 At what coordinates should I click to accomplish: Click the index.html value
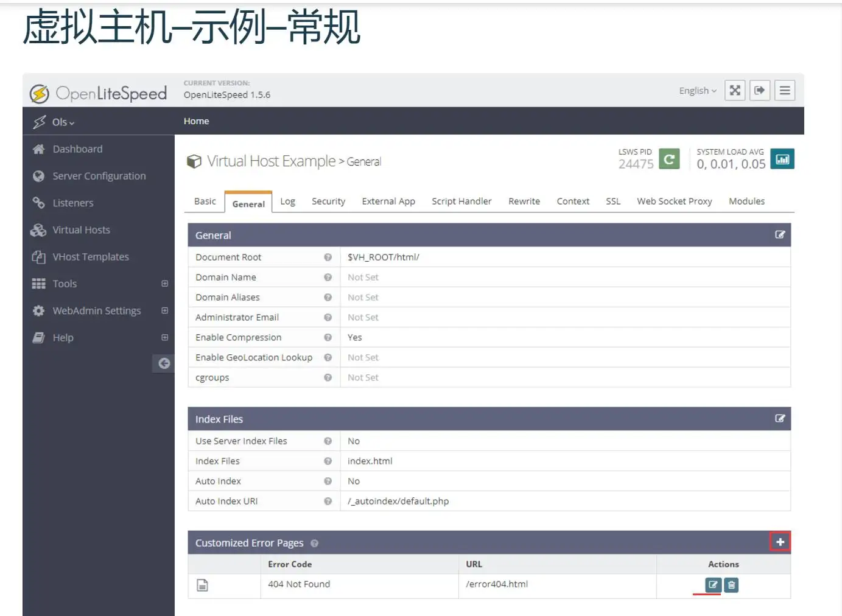[x=370, y=461]
